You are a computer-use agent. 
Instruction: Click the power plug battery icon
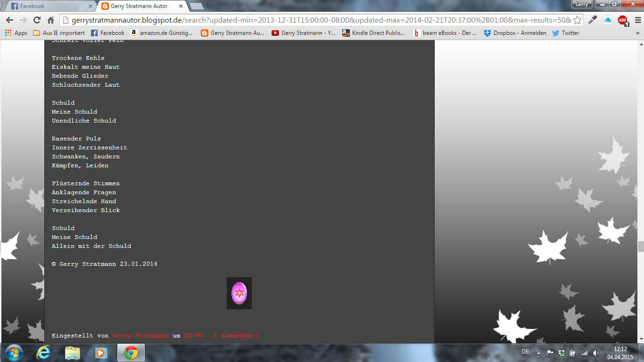click(x=572, y=353)
